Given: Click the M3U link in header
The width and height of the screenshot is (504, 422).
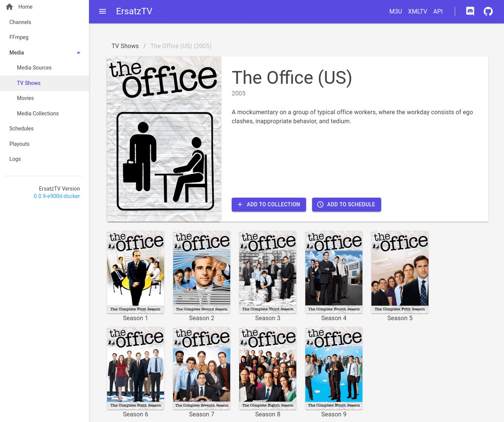Looking at the screenshot, I should click(395, 11).
